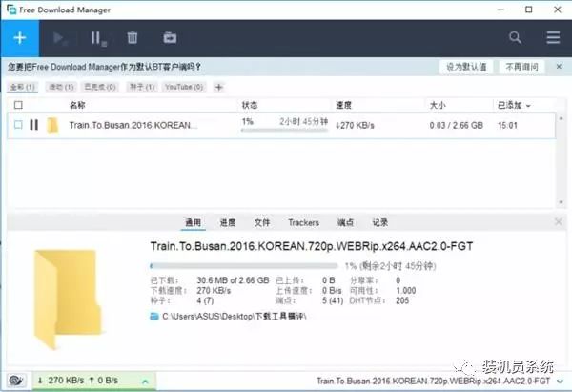The width and height of the screenshot is (572, 392).
Task: Click the 15:01 added time cell
Action: [507, 125]
